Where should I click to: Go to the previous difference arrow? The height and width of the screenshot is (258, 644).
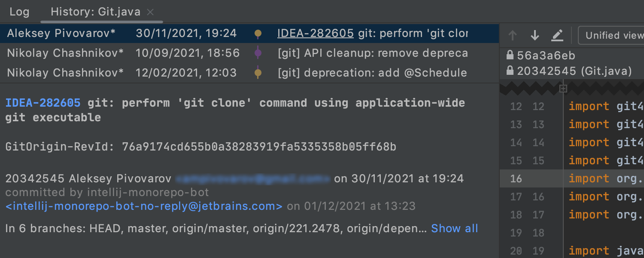click(x=513, y=35)
